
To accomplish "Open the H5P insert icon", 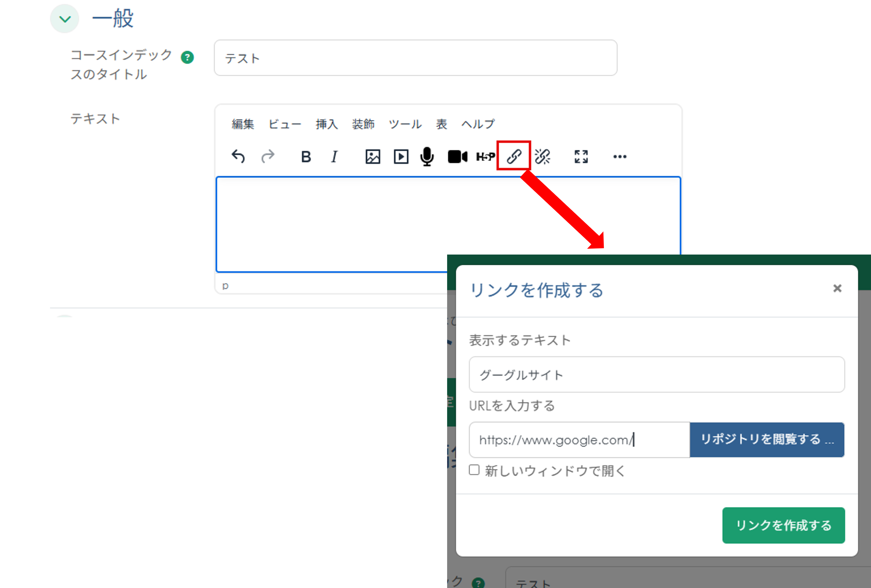I will (485, 157).
